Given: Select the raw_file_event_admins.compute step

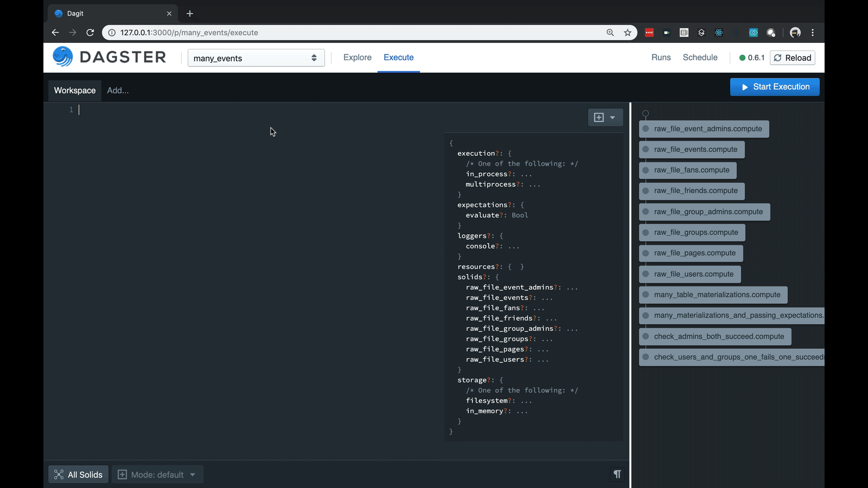Looking at the screenshot, I should pyautogui.click(x=704, y=129).
